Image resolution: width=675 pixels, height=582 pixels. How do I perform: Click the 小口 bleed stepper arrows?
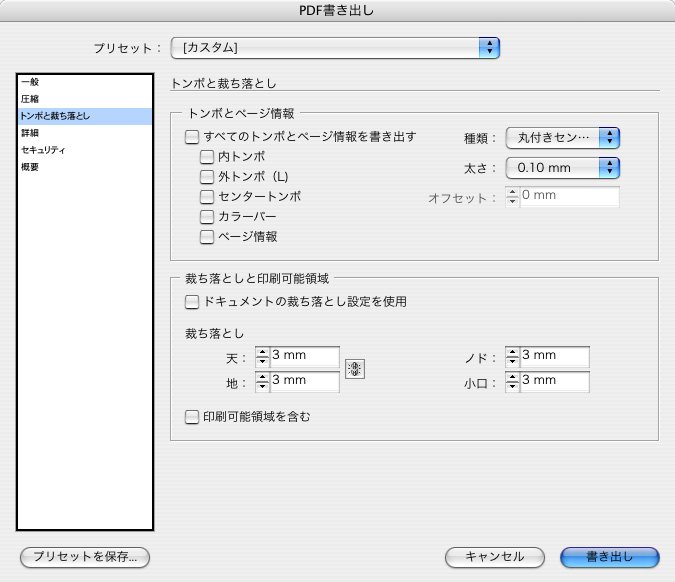click(x=512, y=381)
